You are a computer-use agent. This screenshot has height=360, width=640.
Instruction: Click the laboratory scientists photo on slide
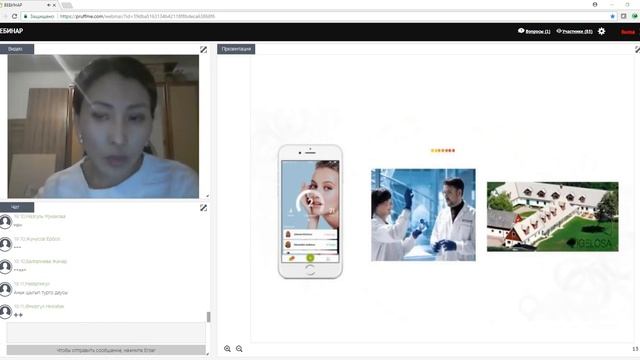coord(423,215)
